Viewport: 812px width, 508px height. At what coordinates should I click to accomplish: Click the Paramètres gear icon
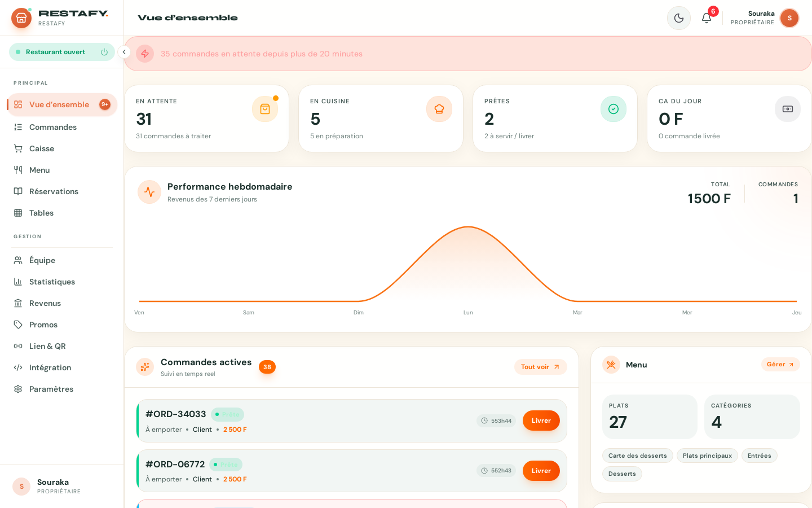(x=18, y=389)
